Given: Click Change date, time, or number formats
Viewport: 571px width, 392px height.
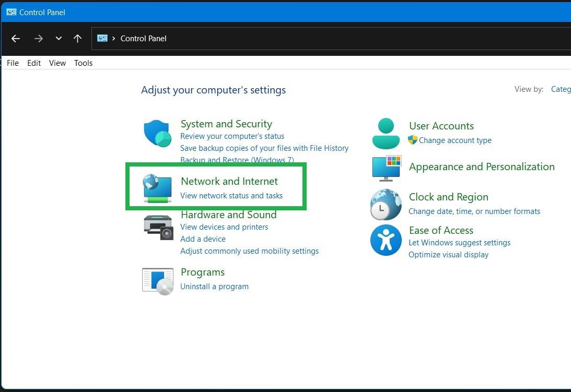Looking at the screenshot, I should [x=474, y=211].
